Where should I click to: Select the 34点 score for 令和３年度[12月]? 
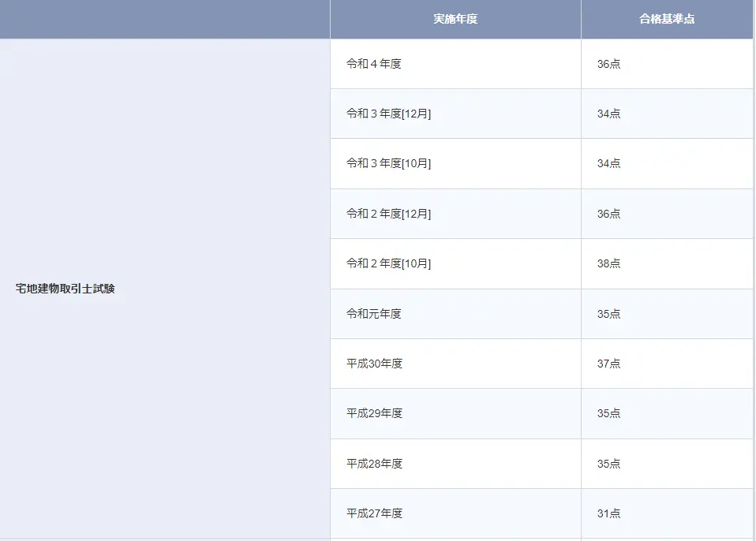[x=668, y=114]
